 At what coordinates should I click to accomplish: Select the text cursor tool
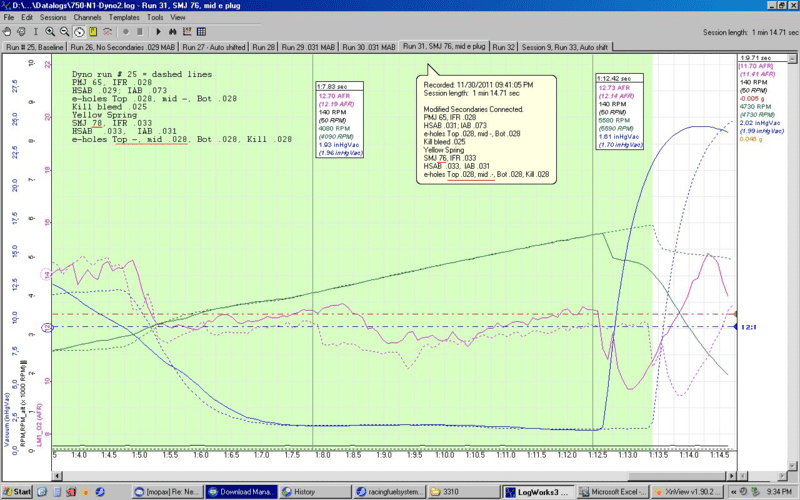click(x=36, y=32)
